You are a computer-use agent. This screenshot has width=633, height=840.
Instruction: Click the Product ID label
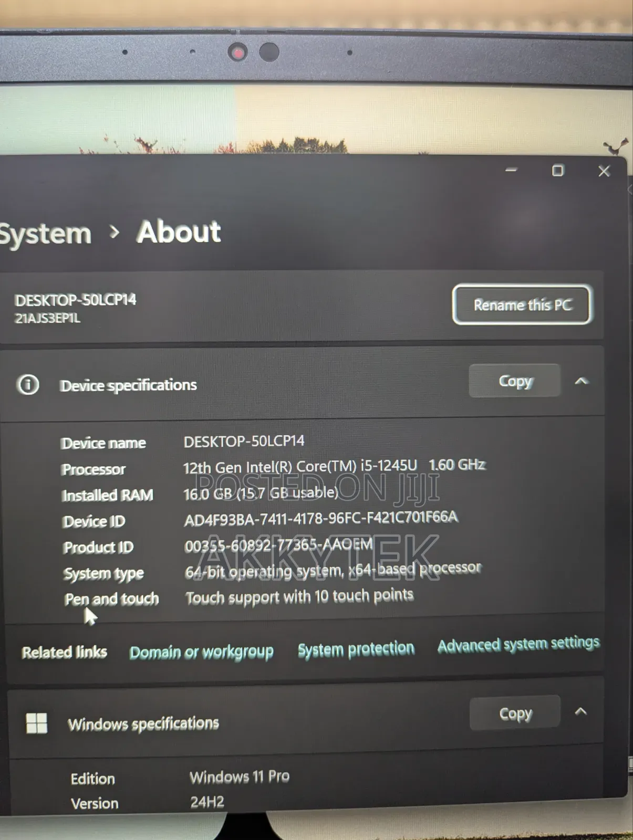[98, 548]
